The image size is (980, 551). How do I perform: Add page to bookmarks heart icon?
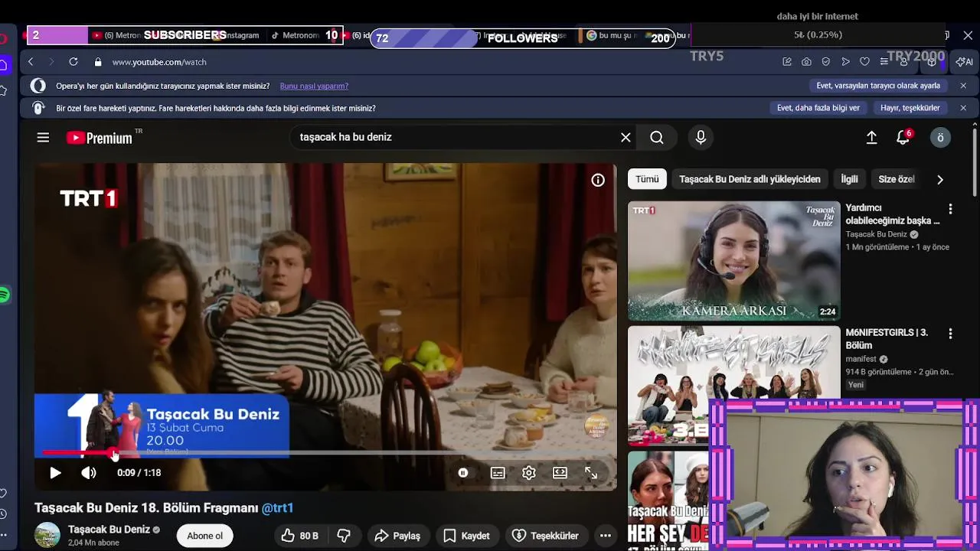[x=864, y=62]
